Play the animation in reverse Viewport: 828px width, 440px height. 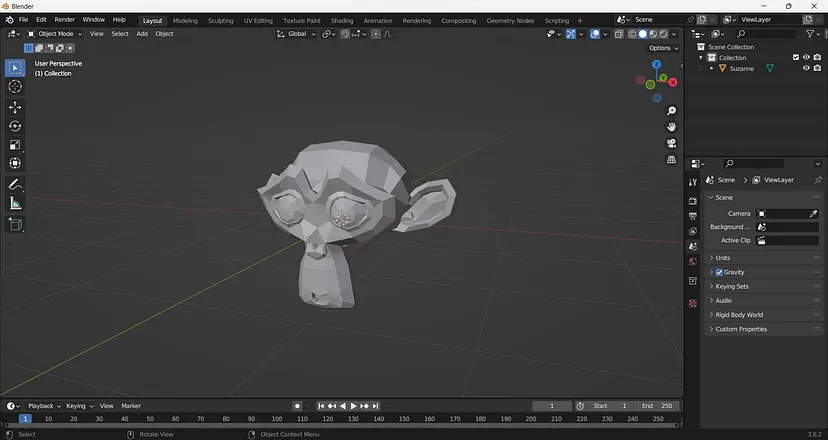point(343,406)
